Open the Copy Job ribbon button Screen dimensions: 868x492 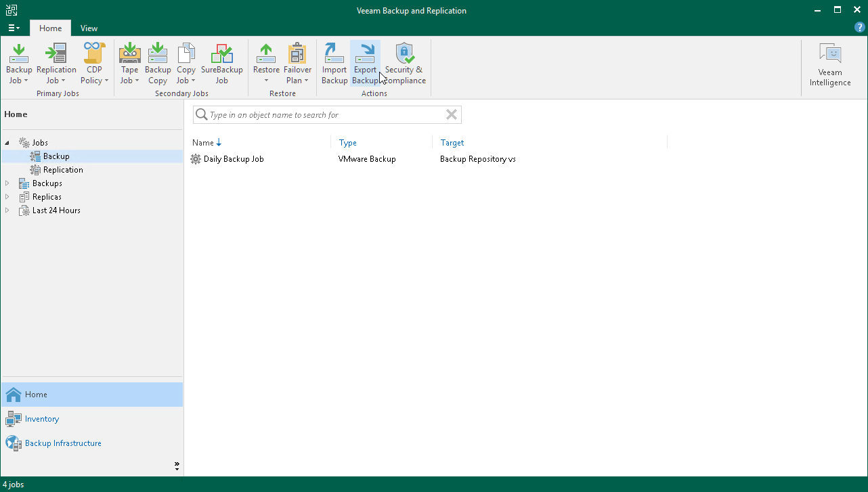(x=186, y=64)
